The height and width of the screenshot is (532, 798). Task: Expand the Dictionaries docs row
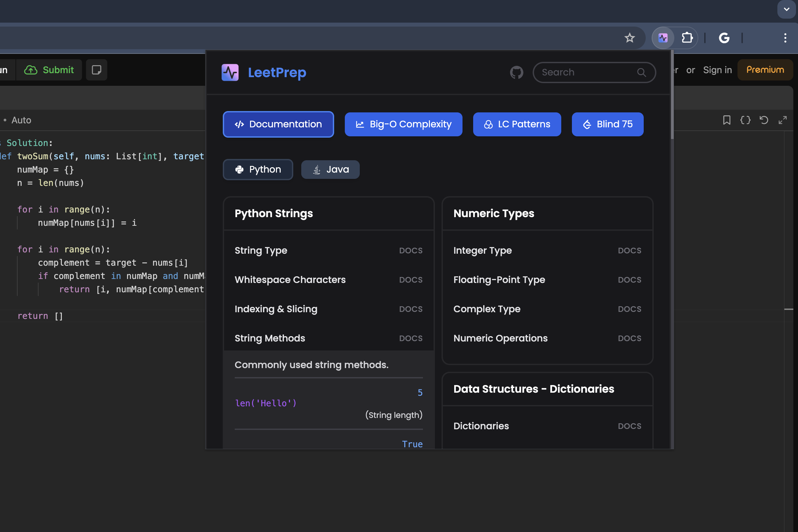547,426
